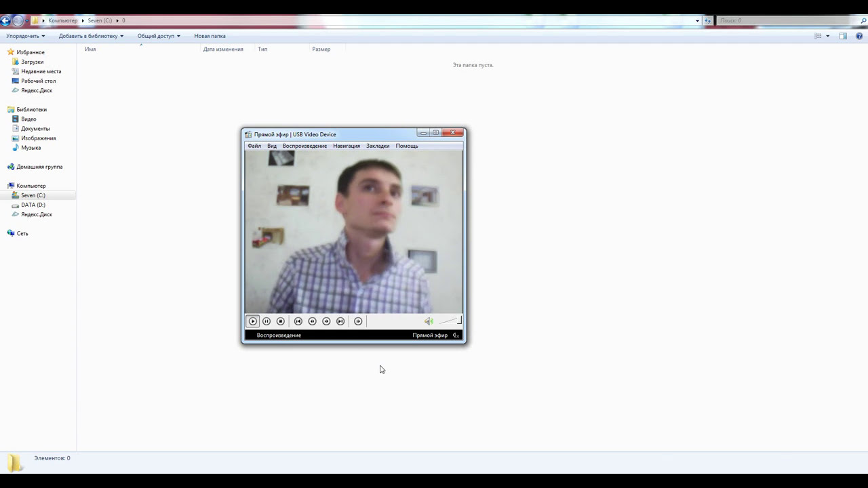Click the fast-forward button in the player

click(x=327, y=321)
